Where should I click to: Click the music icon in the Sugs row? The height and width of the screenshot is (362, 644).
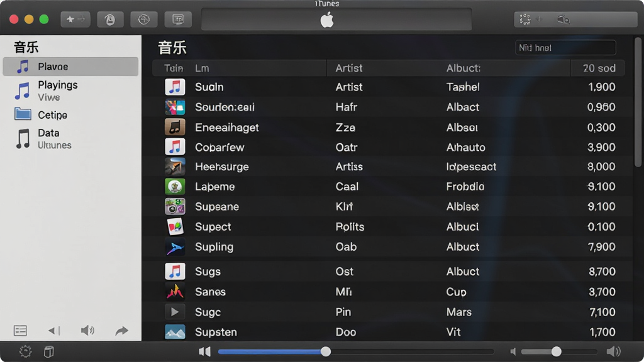click(x=175, y=271)
